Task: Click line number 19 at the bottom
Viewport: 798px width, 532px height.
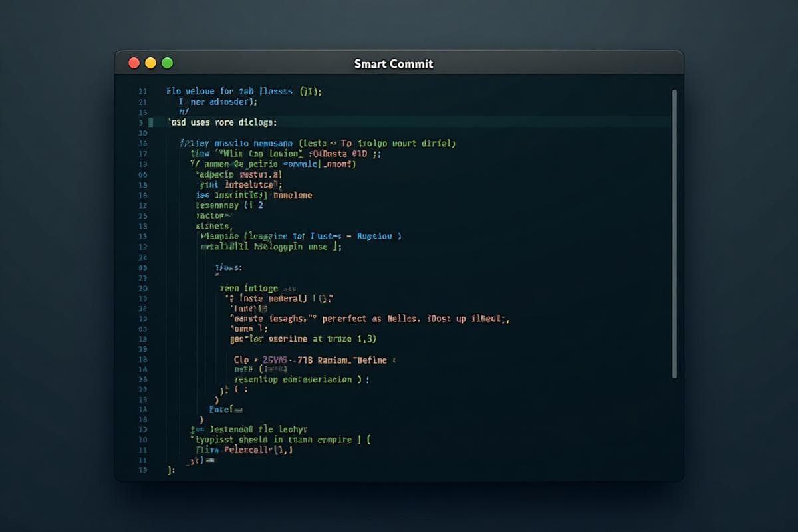Action: click(x=142, y=469)
